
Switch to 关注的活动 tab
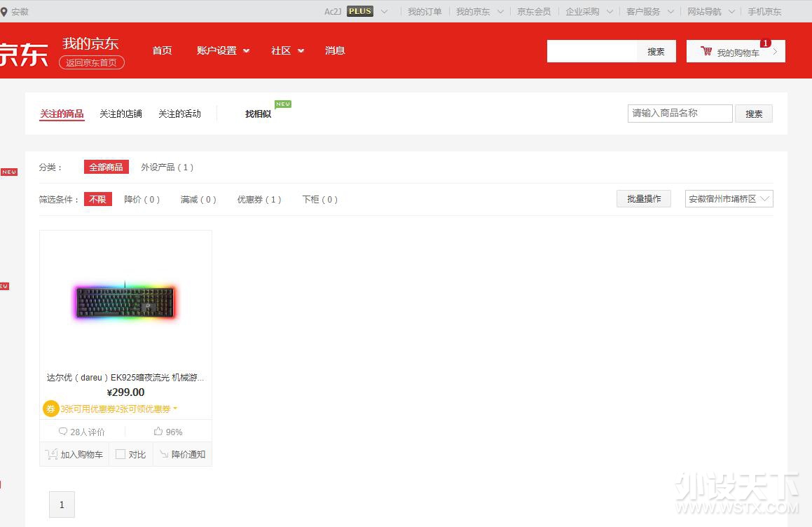pyautogui.click(x=179, y=114)
